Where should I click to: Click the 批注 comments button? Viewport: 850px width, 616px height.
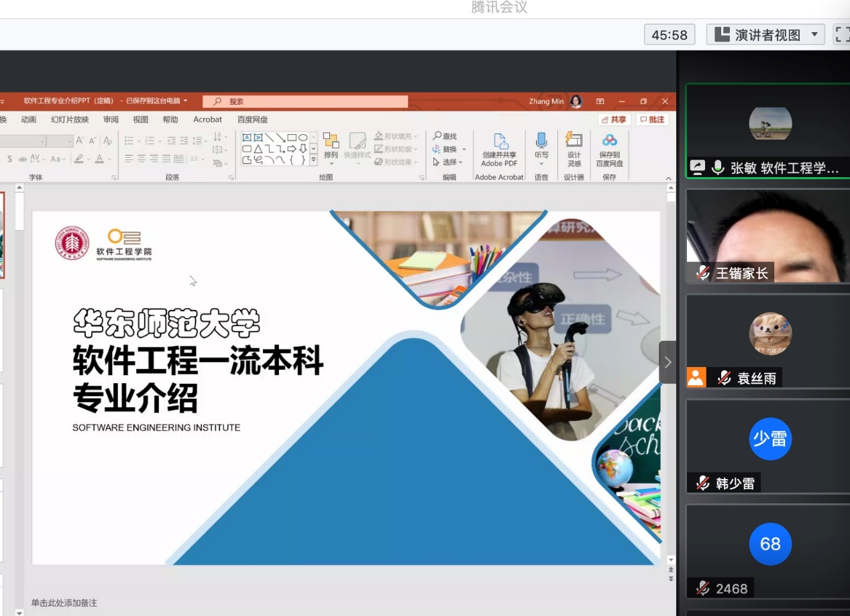(x=652, y=119)
